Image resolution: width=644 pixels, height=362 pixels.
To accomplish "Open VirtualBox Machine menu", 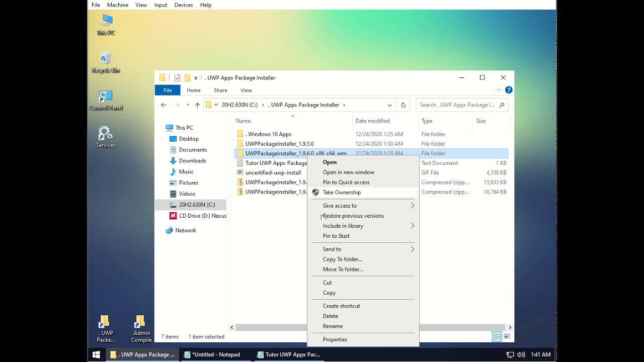I will [x=118, y=5].
